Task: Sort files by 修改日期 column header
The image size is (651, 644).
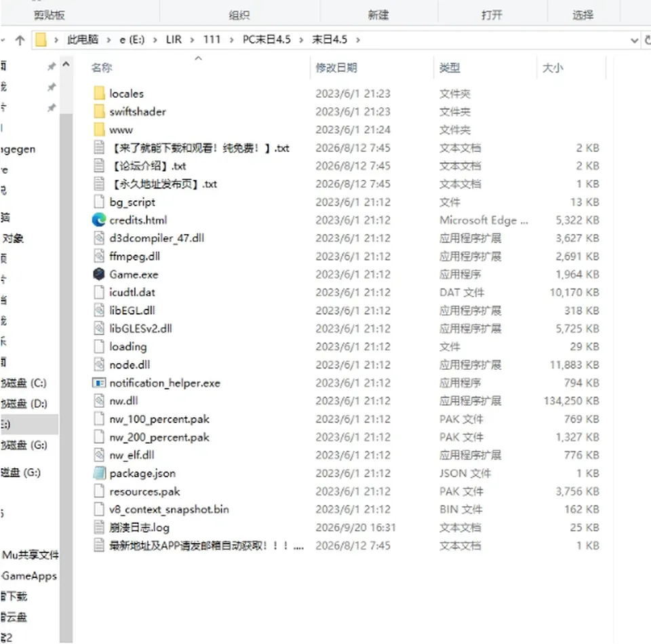Action: coord(336,68)
